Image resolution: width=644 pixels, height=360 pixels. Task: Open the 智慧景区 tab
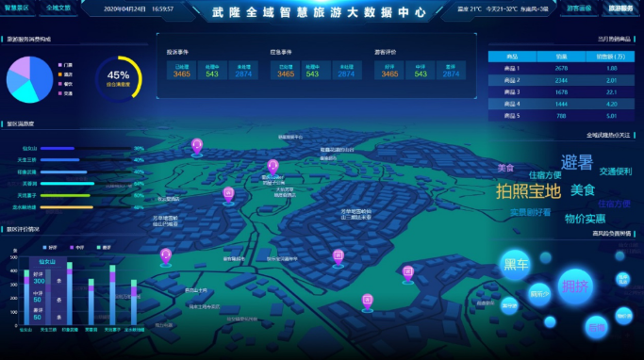pos(16,8)
